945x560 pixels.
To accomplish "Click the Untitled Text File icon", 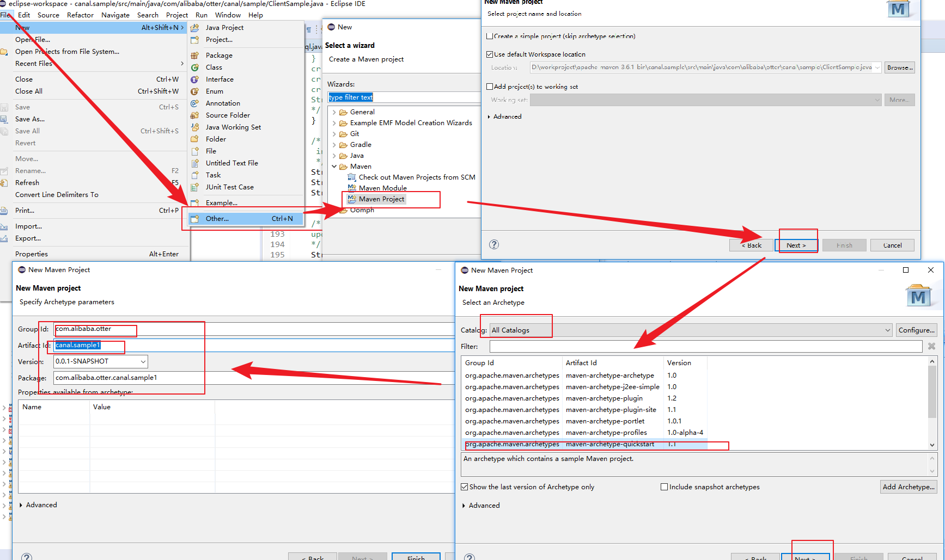I will pyautogui.click(x=195, y=163).
